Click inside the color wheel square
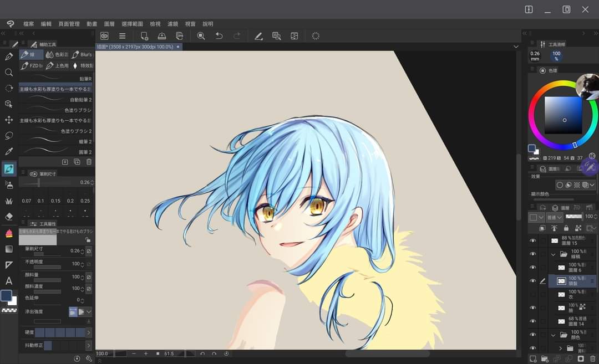The height and width of the screenshot is (364, 599). (x=563, y=115)
